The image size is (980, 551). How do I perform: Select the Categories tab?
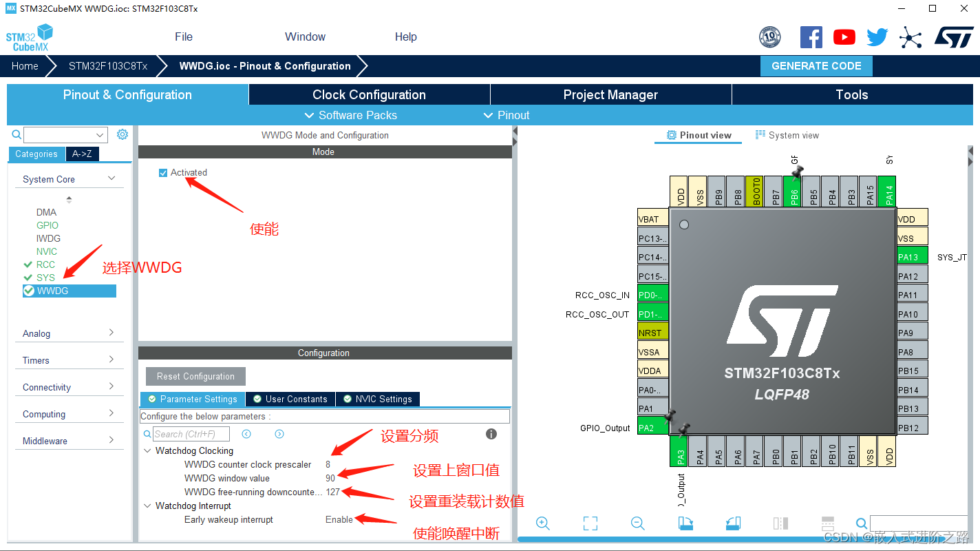(36, 154)
